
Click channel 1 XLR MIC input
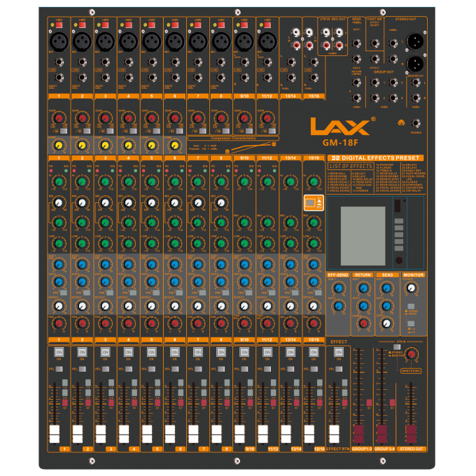point(59,41)
